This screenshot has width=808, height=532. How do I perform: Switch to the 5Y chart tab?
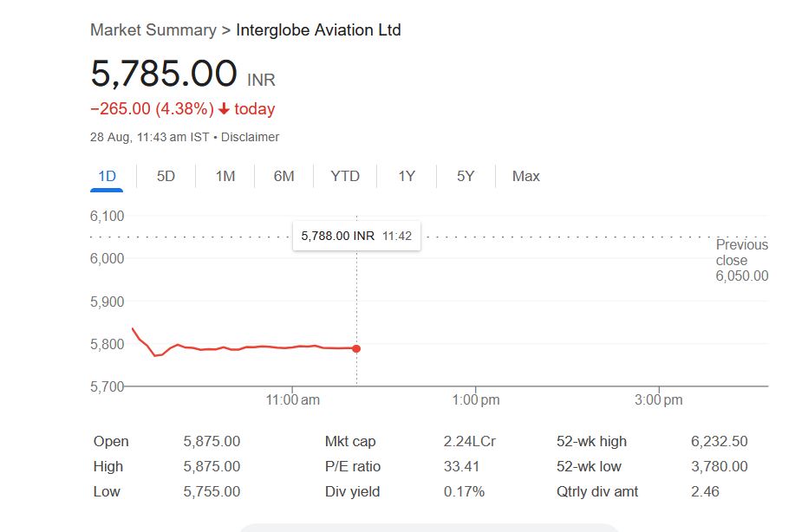[x=466, y=176]
